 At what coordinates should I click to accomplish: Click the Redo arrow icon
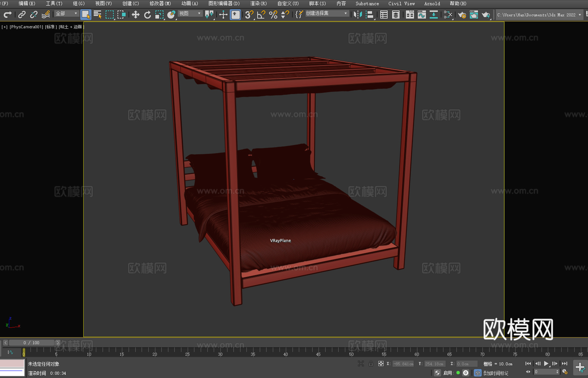(7, 14)
